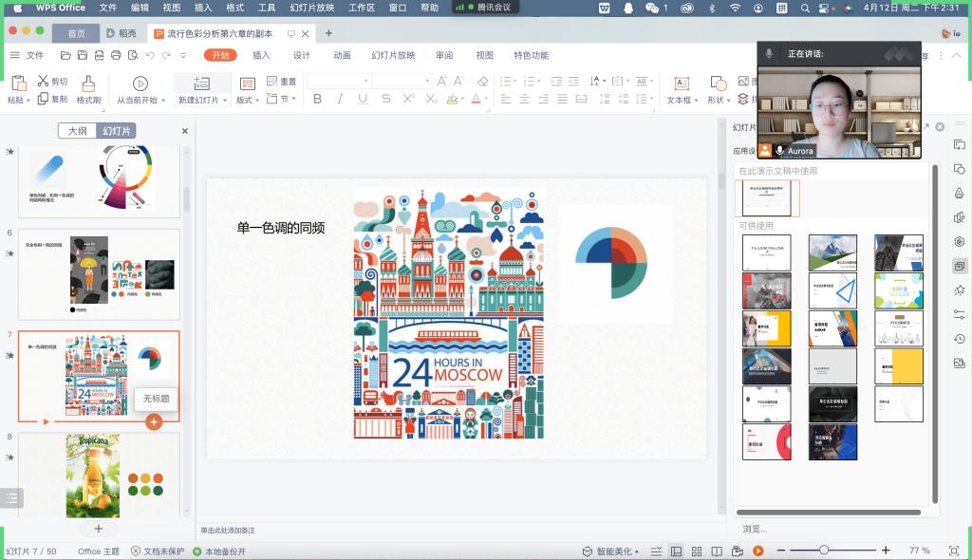This screenshot has width=972, height=560.
Task: Toggle underline formatting
Action: pos(363,99)
